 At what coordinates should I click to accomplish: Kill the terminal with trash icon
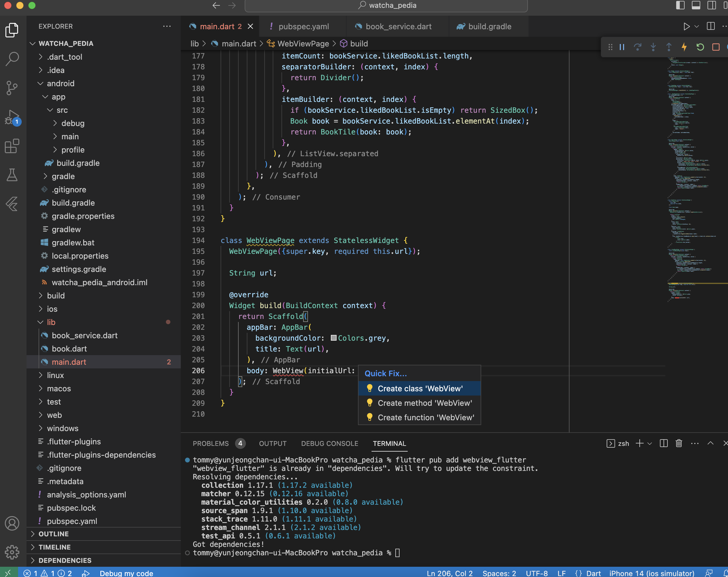click(679, 443)
